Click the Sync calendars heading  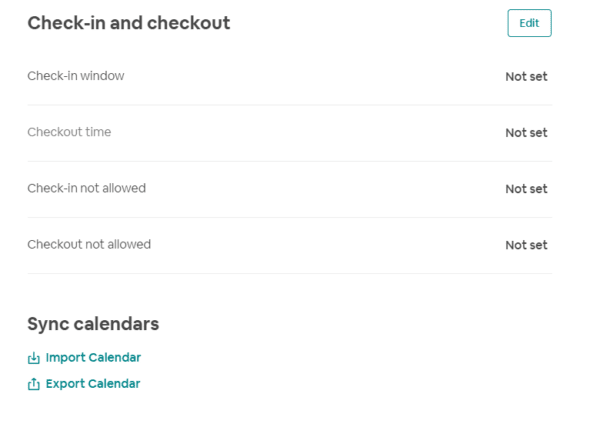pos(93,324)
